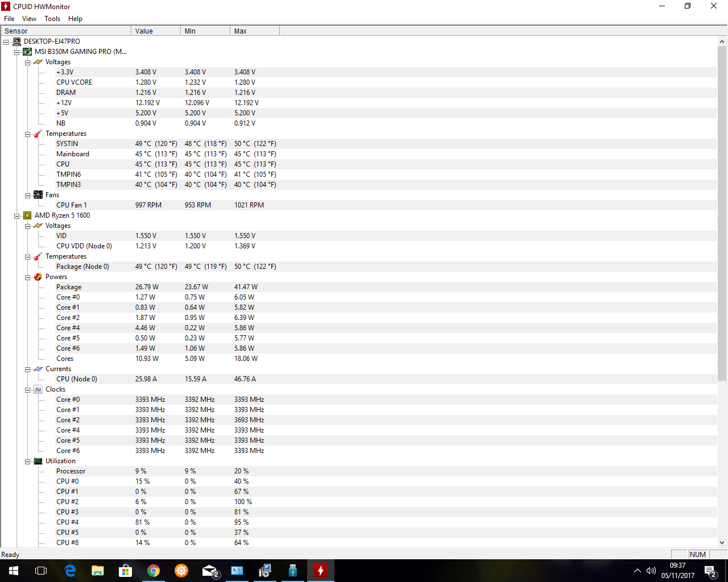
Task: Click the Max column header
Action: [255, 31]
